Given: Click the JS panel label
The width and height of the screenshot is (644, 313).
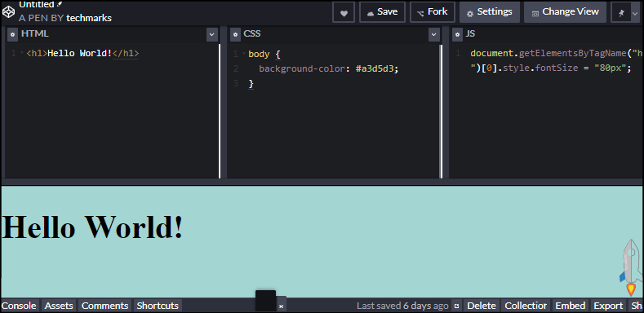Looking at the screenshot, I should (470, 34).
